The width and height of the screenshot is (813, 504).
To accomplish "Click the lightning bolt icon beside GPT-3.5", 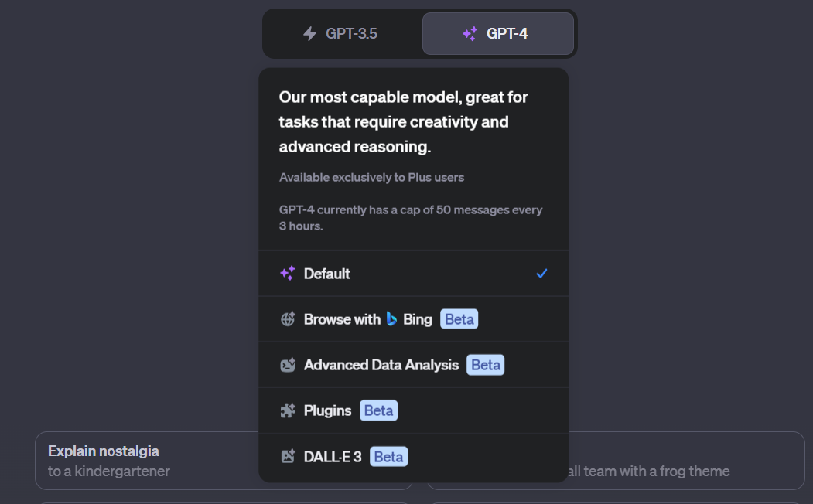I will click(x=309, y=34).
